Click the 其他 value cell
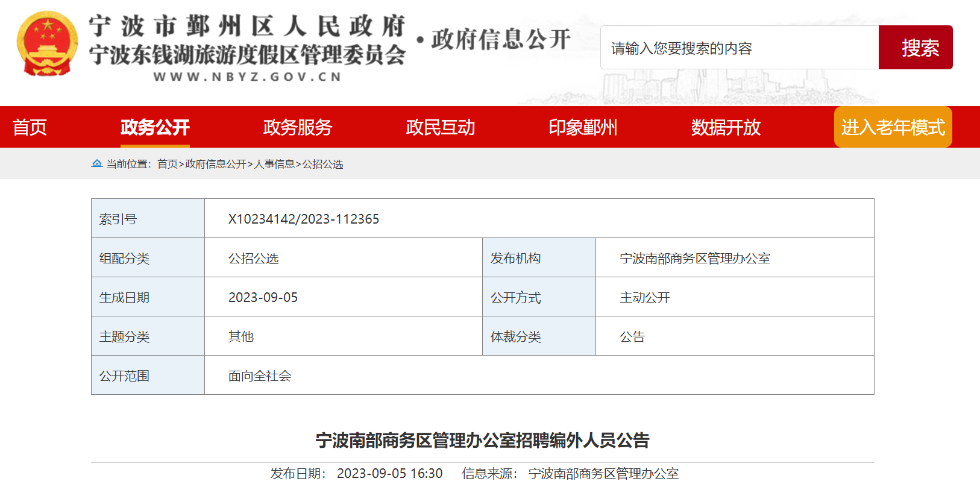 [344, 336]
